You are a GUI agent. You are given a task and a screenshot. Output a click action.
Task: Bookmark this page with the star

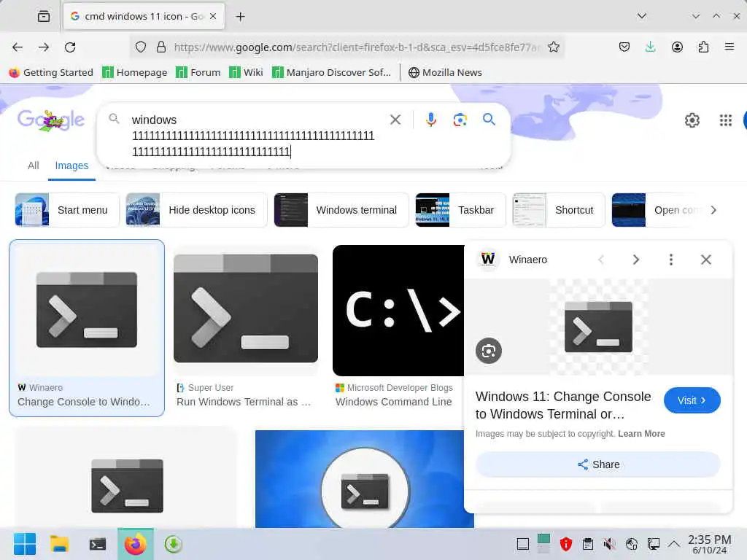pyautogui.click(x=554, y=47)
